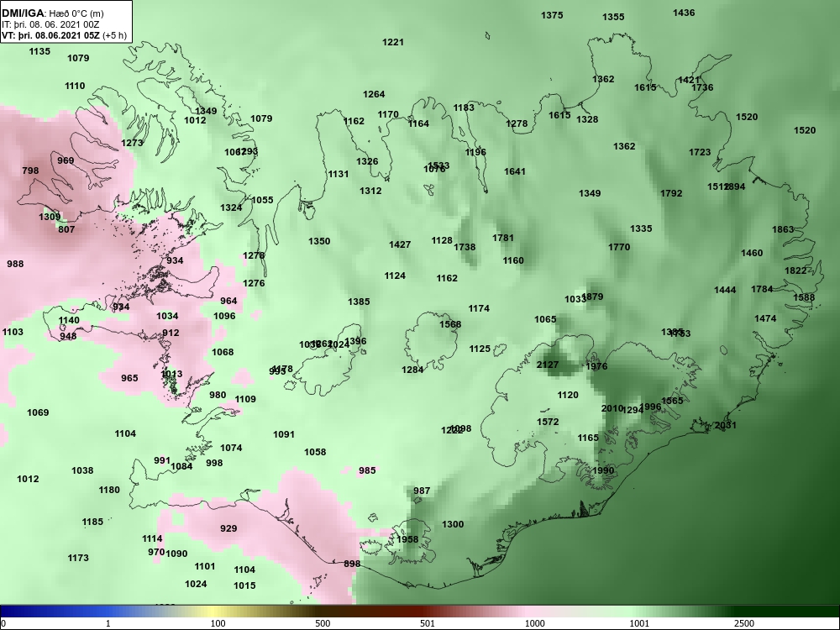Click the 1015 map value
The width and height of the screenshot is (840, 630).
pyautogui.click(x=244, y=586)
